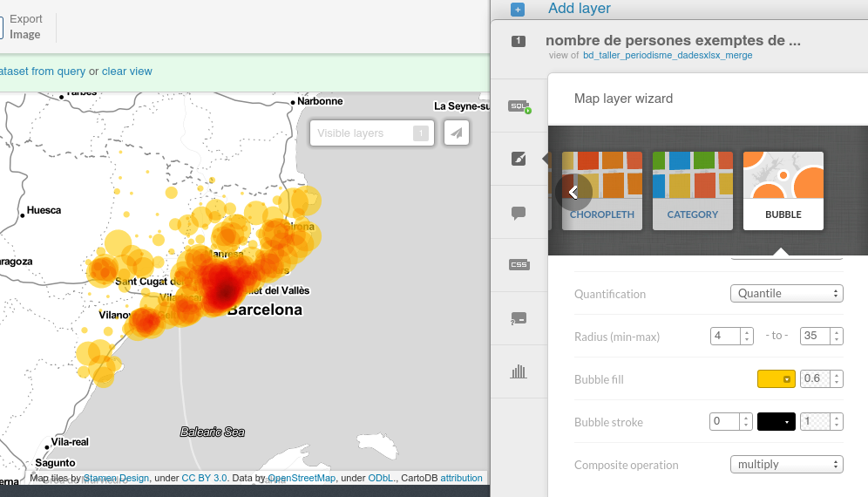
Task: Click the Huesca label on the map
Action: pos(44,210)
